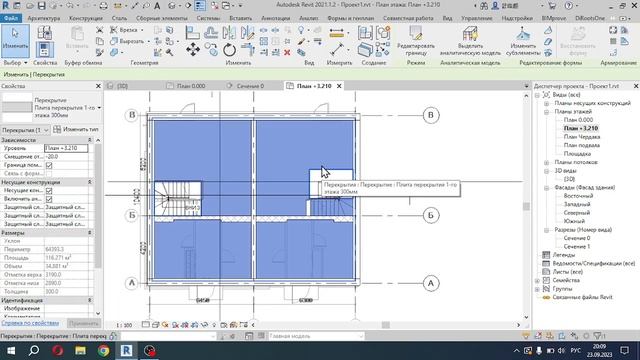The width and height of the screenshot is (640, 360).
Task: Toggle the Несущие конструкции checkbox
Action: pyautogui.click(x=49, y=191)
